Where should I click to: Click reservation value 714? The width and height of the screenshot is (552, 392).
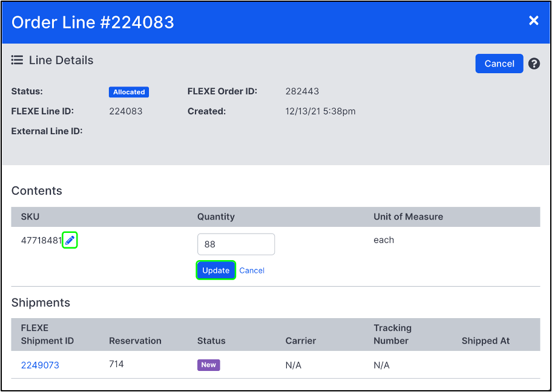point(116,364)
